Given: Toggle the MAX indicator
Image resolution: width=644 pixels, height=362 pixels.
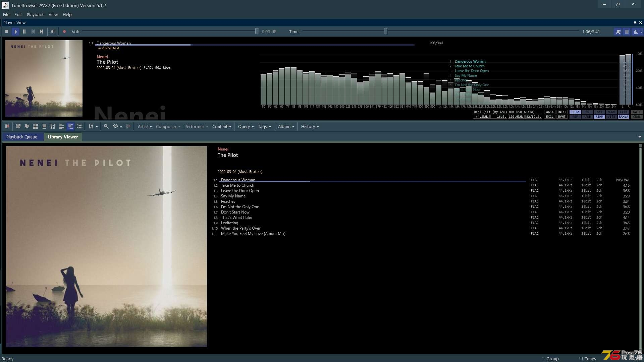Looking at the screenshot, I should click(599, 112).
